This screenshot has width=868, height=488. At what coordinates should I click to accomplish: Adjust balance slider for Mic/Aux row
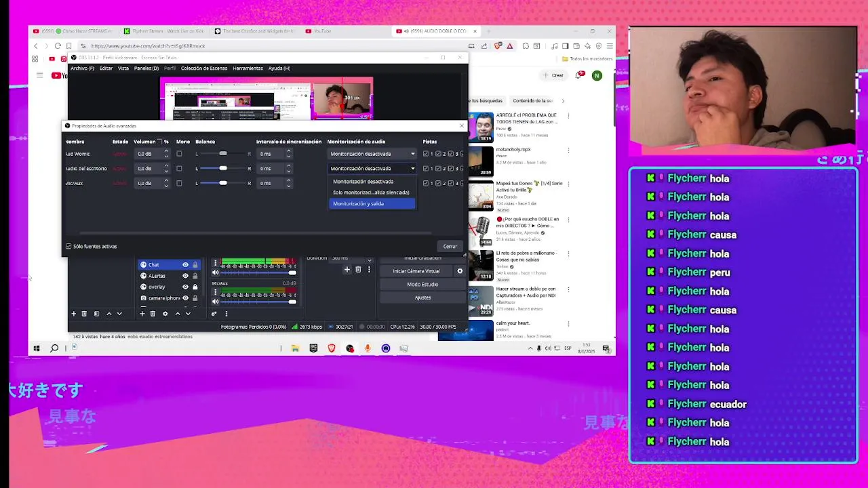click(x=223, y=183)
